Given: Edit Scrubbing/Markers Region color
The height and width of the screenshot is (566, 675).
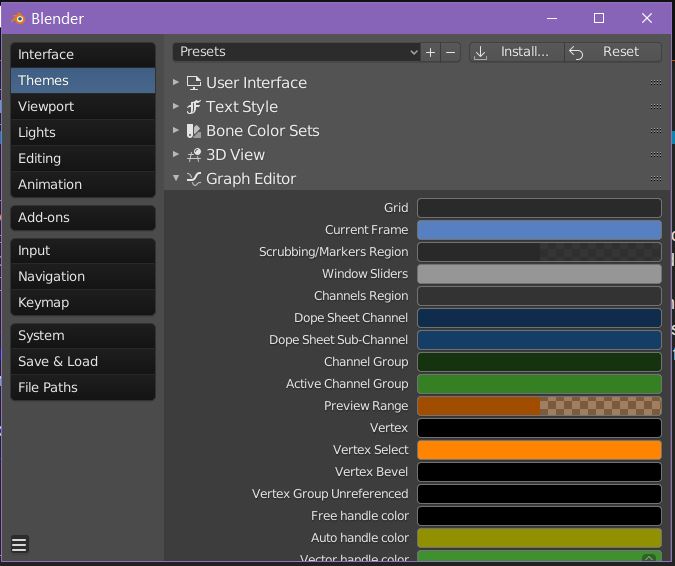Looking at the screenshot, I should pyautogui.click(x=539, y=252).
